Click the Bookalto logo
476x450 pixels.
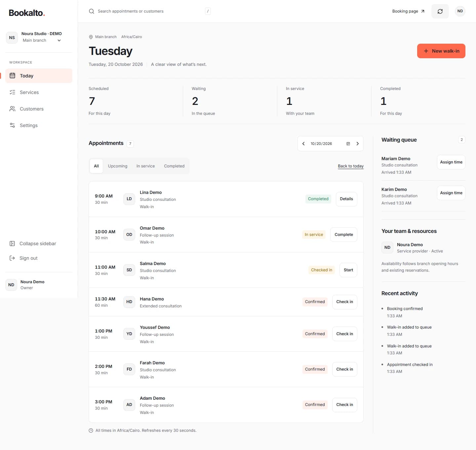pyautogui.click(x=27, y=13)
